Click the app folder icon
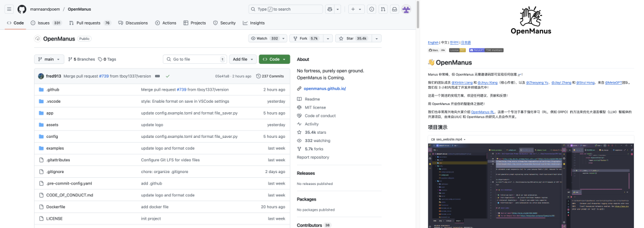 click(x=41, y=113)
